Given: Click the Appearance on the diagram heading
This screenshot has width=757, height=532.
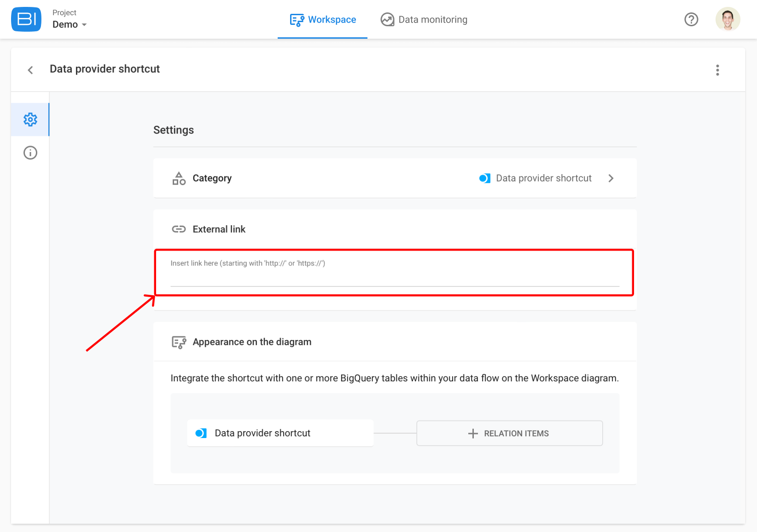Looking at the screenshot, I should [x=252, y=342].
